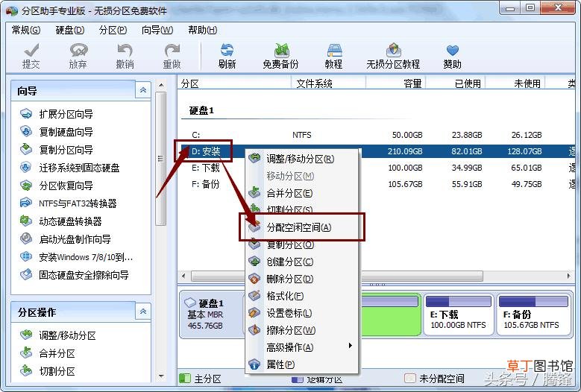Image resolution: width=581 pixels, height=392 pixels.
Task: Click the 重做 (redo) toolbar icon
Action: click(x=172, y=51)
